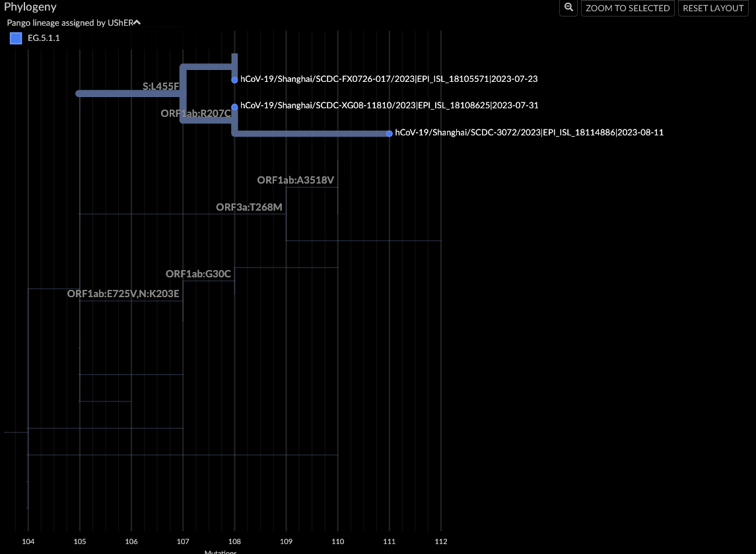Expand the S:L455F mutation branch details

coord(161,86)
